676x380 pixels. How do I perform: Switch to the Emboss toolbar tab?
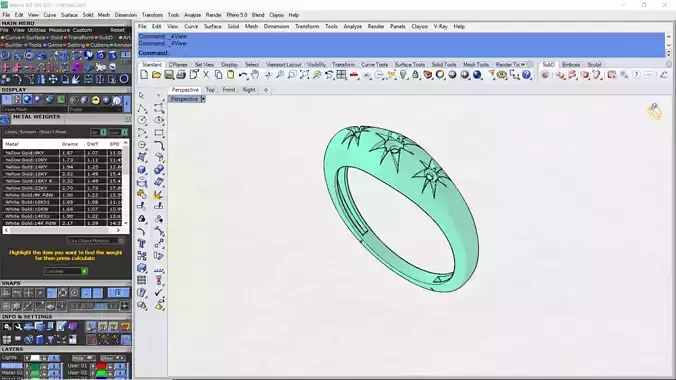571,64
